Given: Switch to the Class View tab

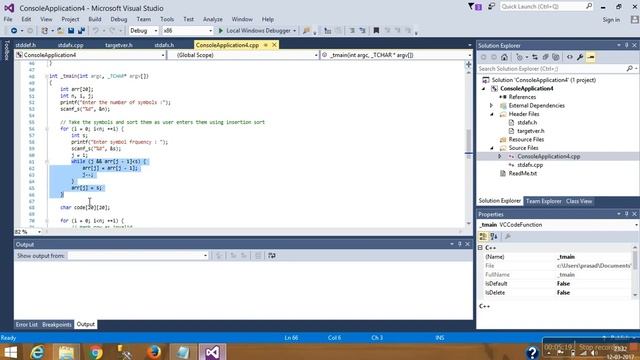Looking at the screenshot, I should click(x=579, y=201).
